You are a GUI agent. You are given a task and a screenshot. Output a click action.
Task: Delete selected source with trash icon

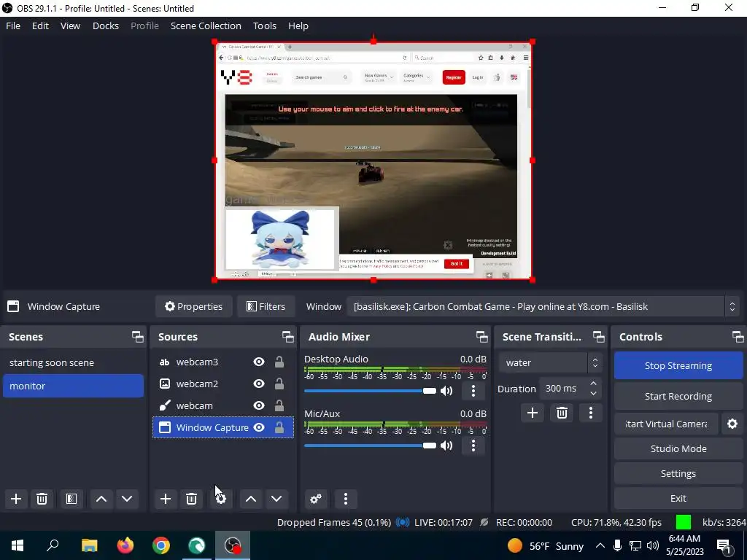(192, 499)
